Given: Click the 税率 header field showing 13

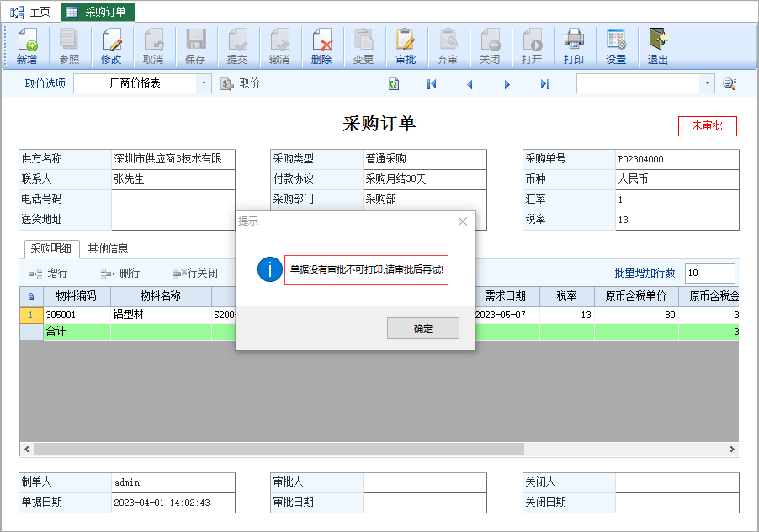Looking at the screenshot, I should coord(677,220).
